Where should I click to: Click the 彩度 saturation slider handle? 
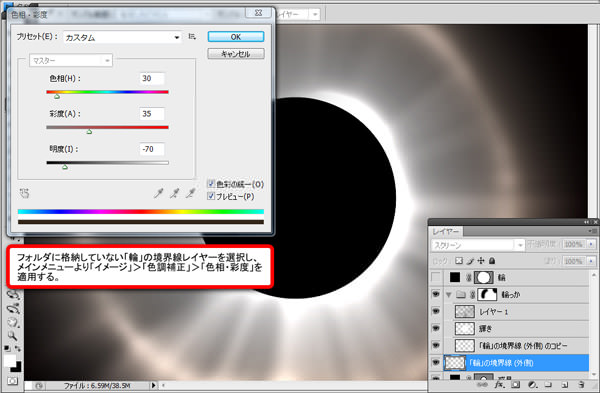(x=89, y=132)
